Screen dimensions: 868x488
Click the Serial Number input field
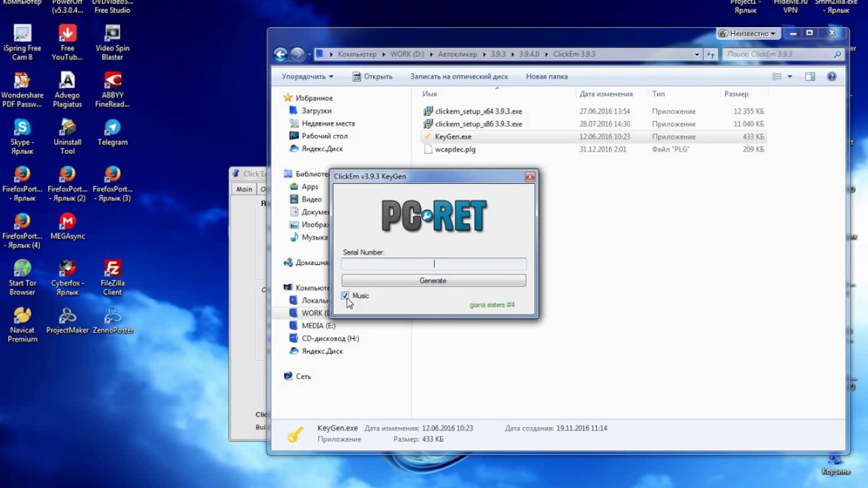[x=433, y=264]
